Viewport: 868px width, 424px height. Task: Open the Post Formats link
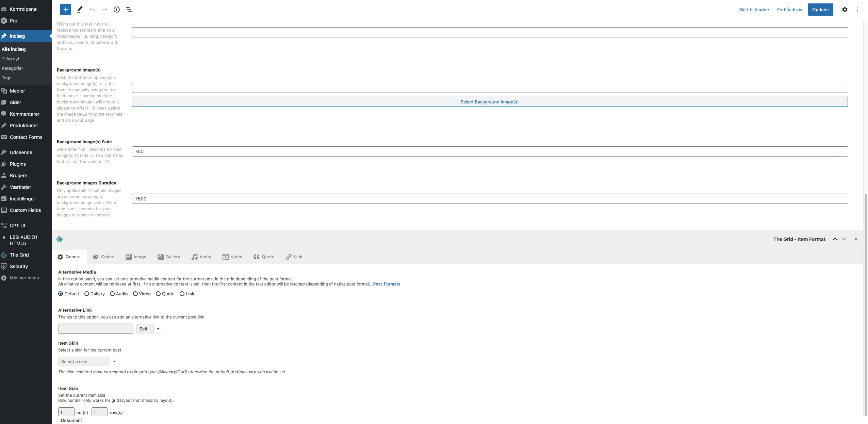pos(387,284)
